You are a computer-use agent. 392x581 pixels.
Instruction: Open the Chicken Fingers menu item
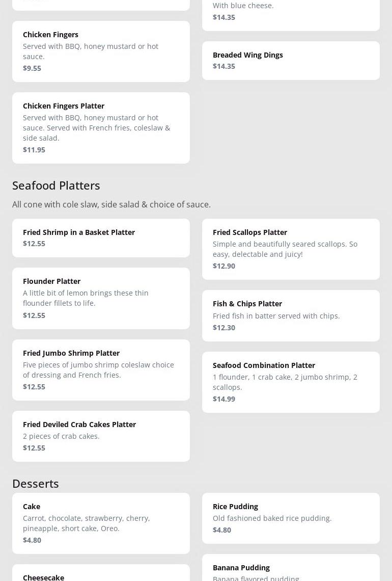[101, 51]
